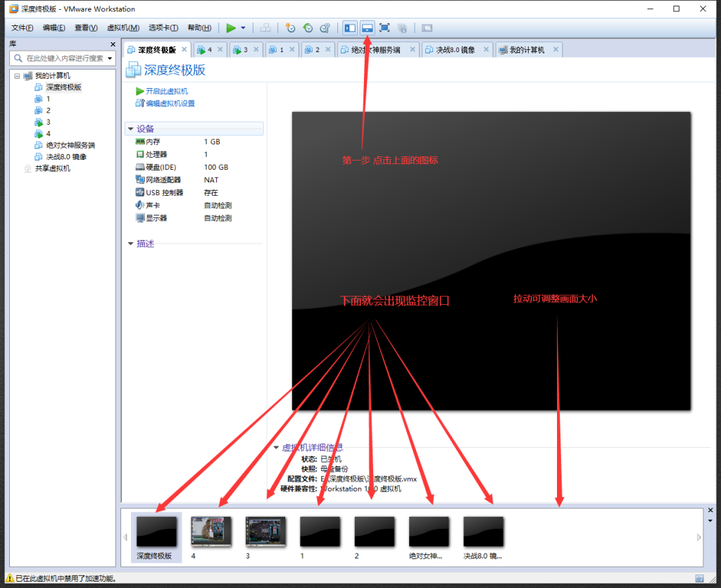This screenshot has width=721, height=588.
Task: Open the library search filter dropdown arrow
Action: 110,58
